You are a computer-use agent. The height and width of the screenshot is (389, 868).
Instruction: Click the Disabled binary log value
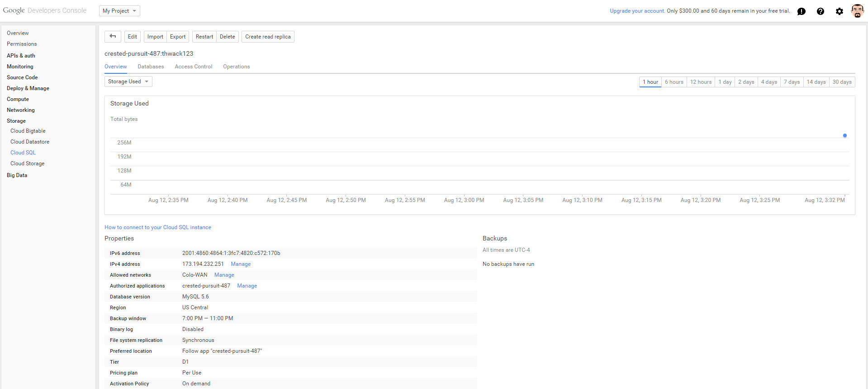pos(193,329)
